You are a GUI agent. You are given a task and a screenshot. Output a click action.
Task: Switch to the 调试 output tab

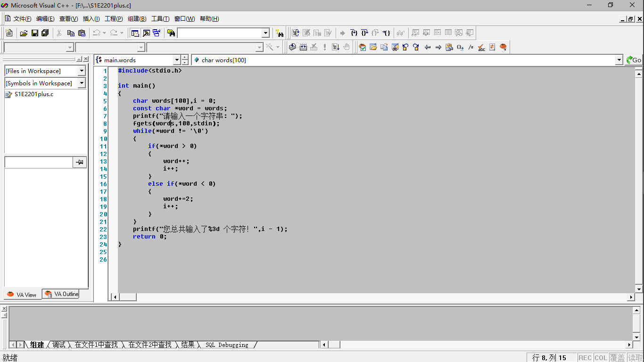(x=59, y=345)
